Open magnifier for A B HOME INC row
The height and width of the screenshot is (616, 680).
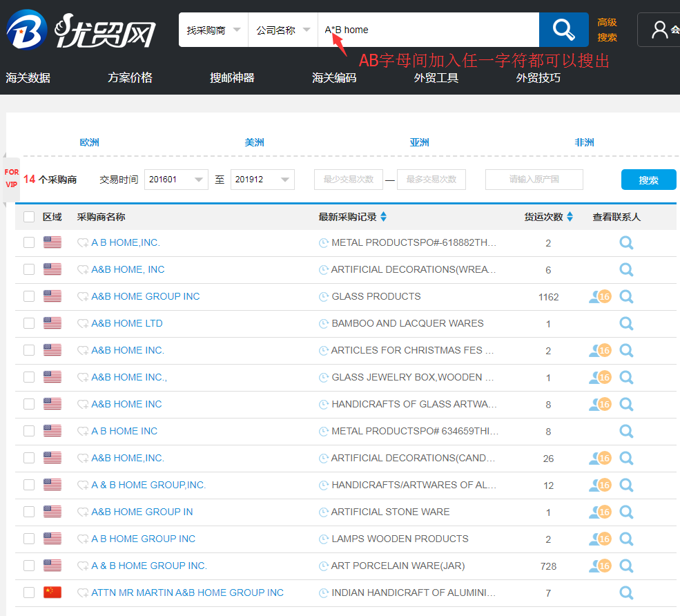coord(626,431)
